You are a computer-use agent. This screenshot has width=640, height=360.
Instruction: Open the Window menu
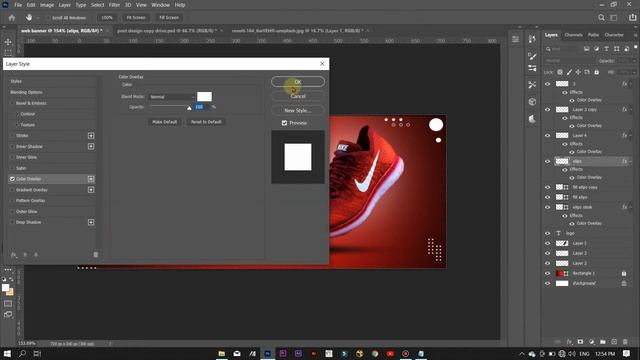160,5
